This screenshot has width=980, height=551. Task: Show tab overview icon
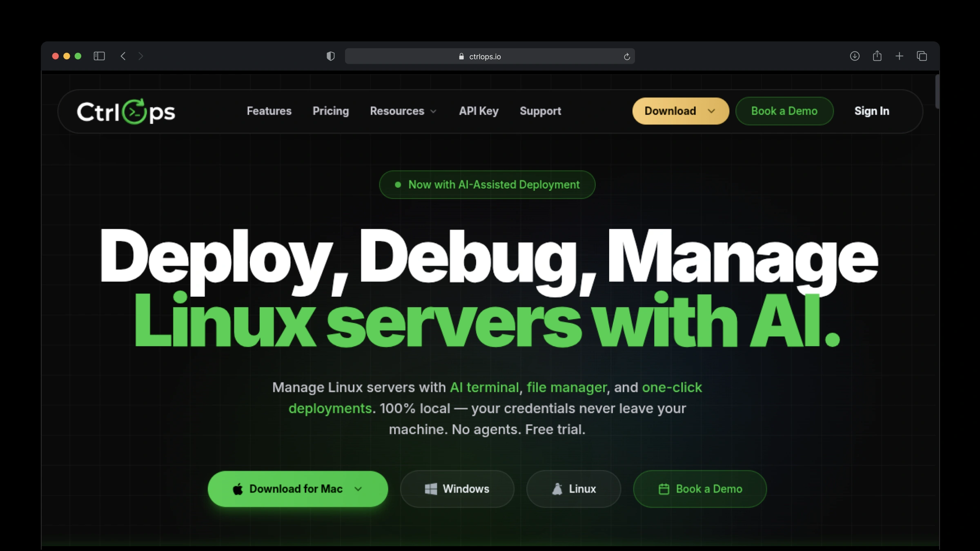pos(922,56)
